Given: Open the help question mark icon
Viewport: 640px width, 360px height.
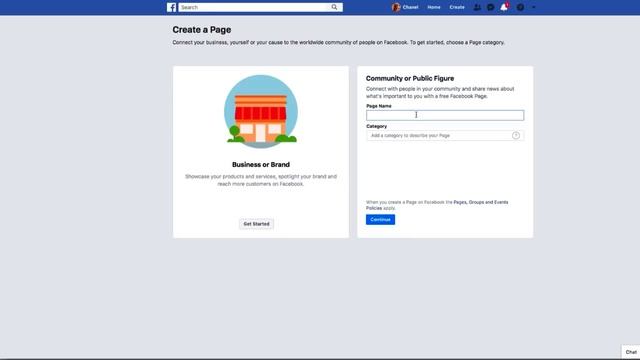Looking at the screenshot, I should point(520,7).
